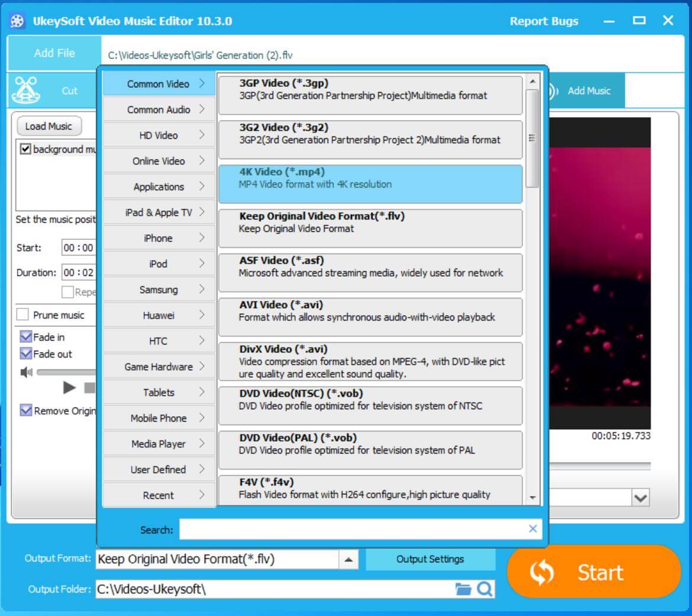
Task: Click the Start convert arrows icon
Action: point(542,572)
